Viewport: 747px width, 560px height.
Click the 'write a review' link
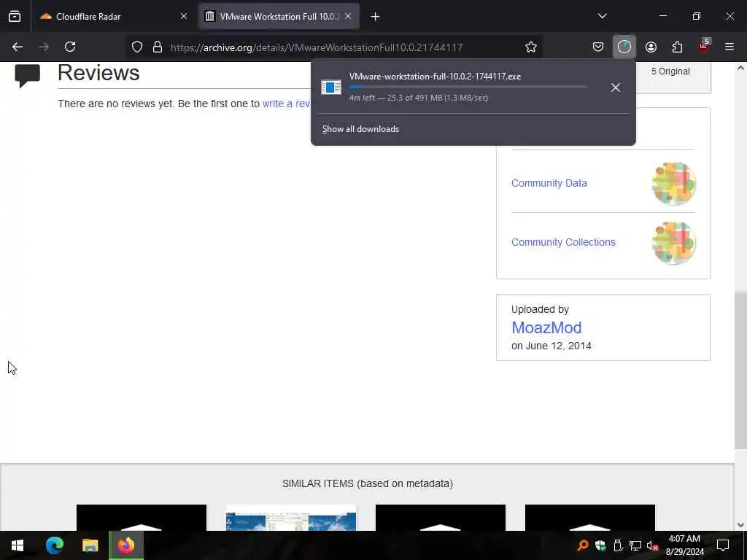tap(286, 104)
